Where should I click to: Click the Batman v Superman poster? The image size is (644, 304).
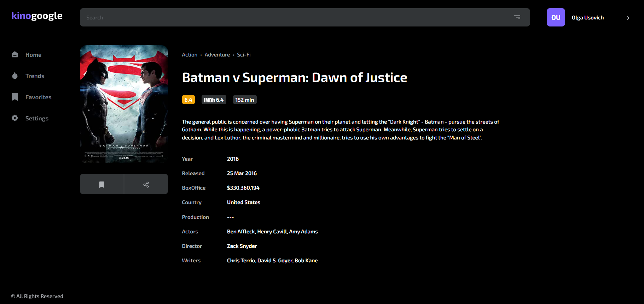point(124,104)
